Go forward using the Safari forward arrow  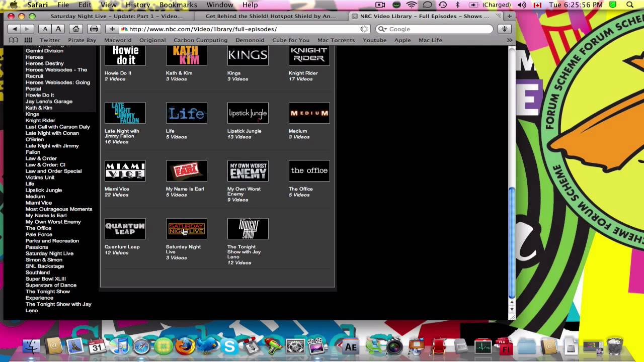(x=27, y=29)
